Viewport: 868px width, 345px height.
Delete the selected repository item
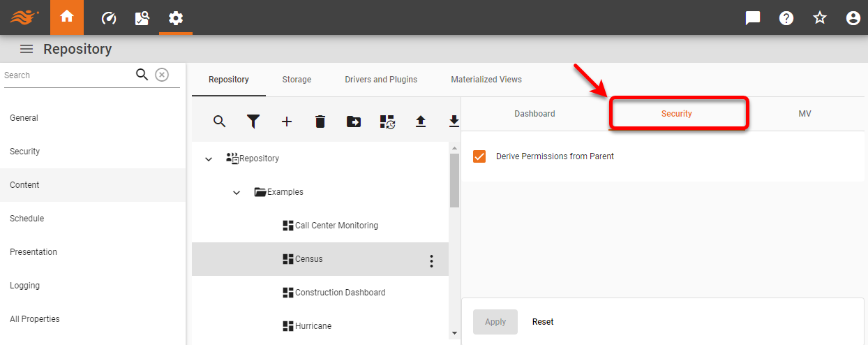point(320,122)
